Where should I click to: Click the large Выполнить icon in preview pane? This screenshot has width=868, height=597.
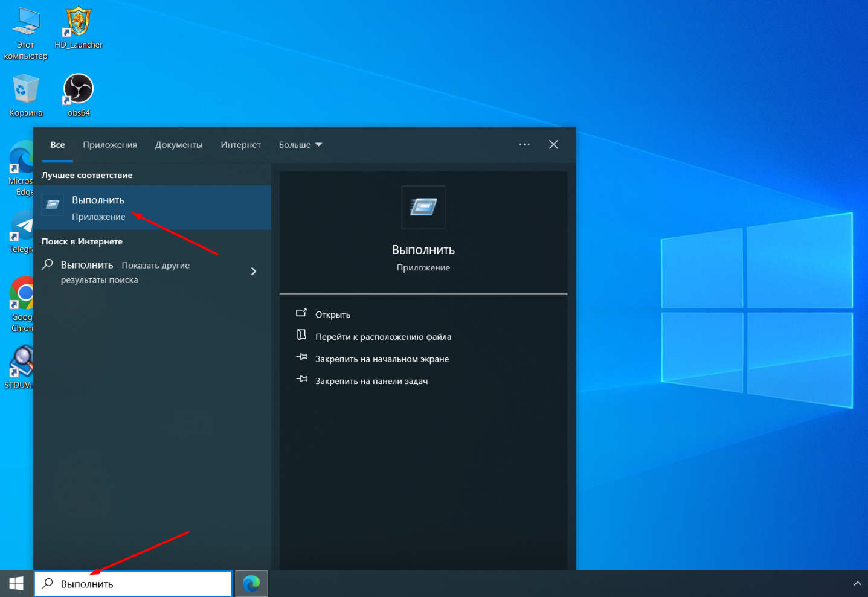click(423, 208)
